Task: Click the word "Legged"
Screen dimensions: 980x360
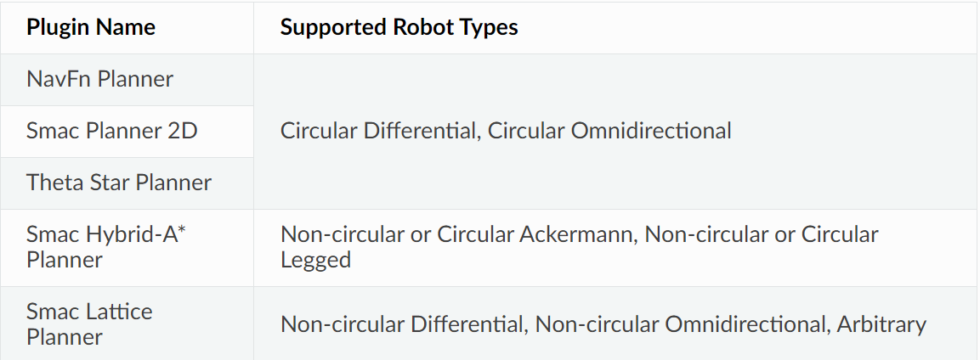Action: (315, 260)
